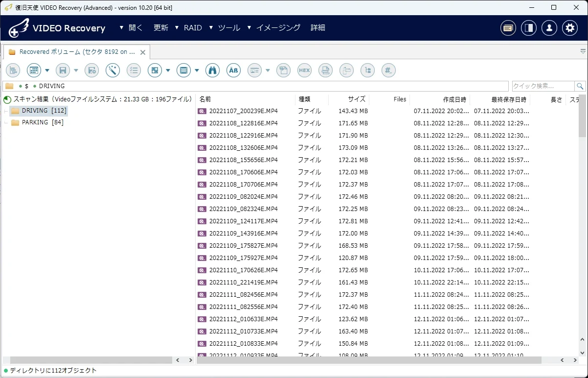Click the quick search magnifier icon
588x378 pixels.
coord(580,86)
